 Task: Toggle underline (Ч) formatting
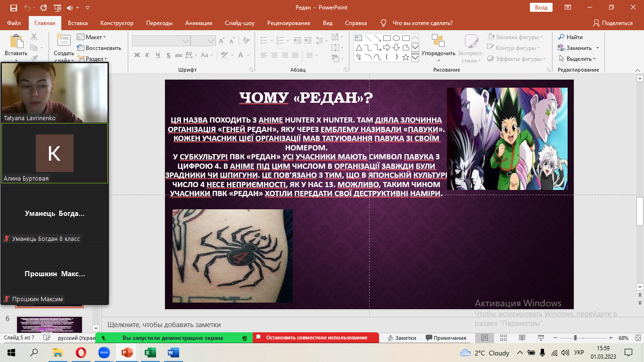(158, 55)
